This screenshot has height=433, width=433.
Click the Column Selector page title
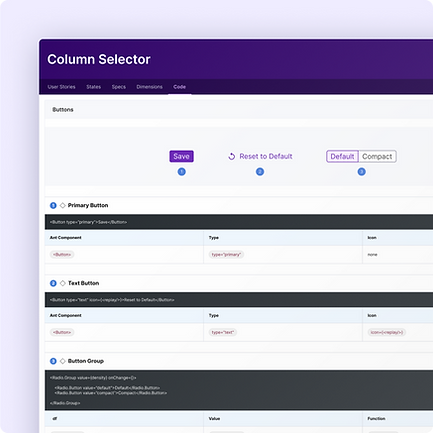[x=99, y=59]
